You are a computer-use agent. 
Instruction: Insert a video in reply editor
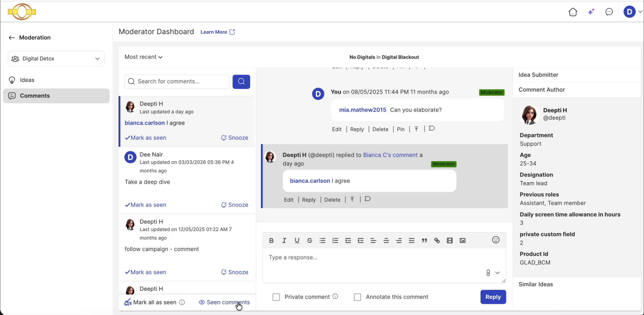coord(450,240)
